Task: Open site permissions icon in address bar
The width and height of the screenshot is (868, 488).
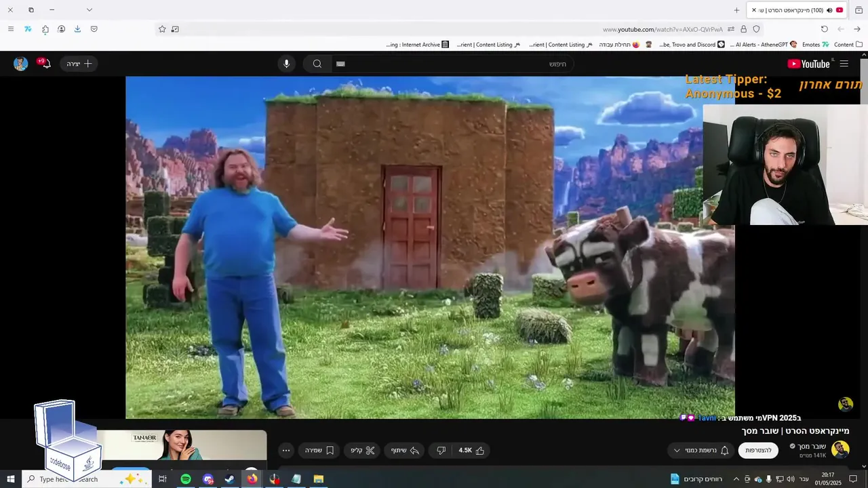Action: (731, 29)
